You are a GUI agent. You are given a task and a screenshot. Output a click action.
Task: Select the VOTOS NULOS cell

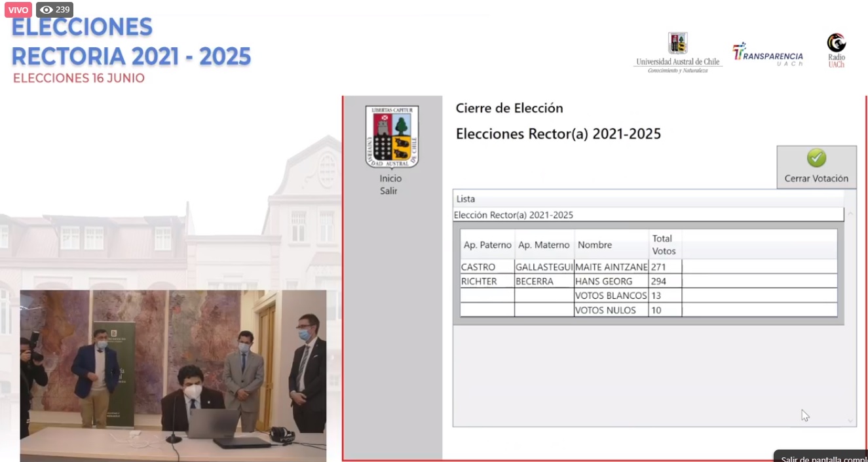pos(611,310)
